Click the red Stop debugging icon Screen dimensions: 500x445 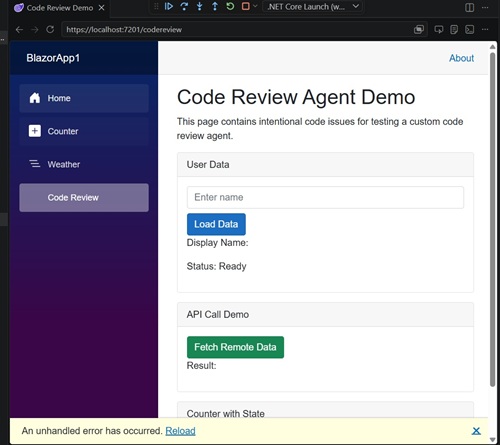246,6
